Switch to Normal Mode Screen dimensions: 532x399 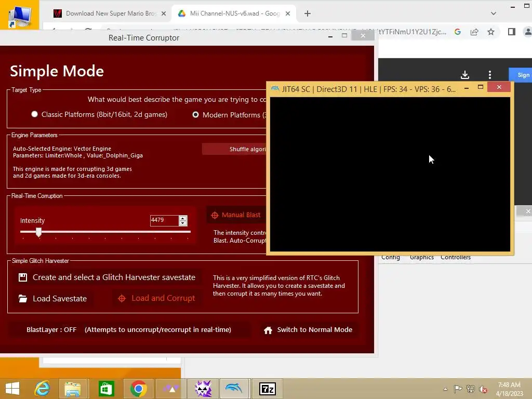308,330
